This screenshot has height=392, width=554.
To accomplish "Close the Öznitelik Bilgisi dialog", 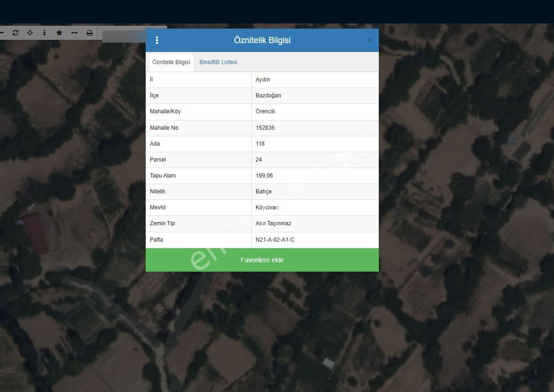I will 369,41.
